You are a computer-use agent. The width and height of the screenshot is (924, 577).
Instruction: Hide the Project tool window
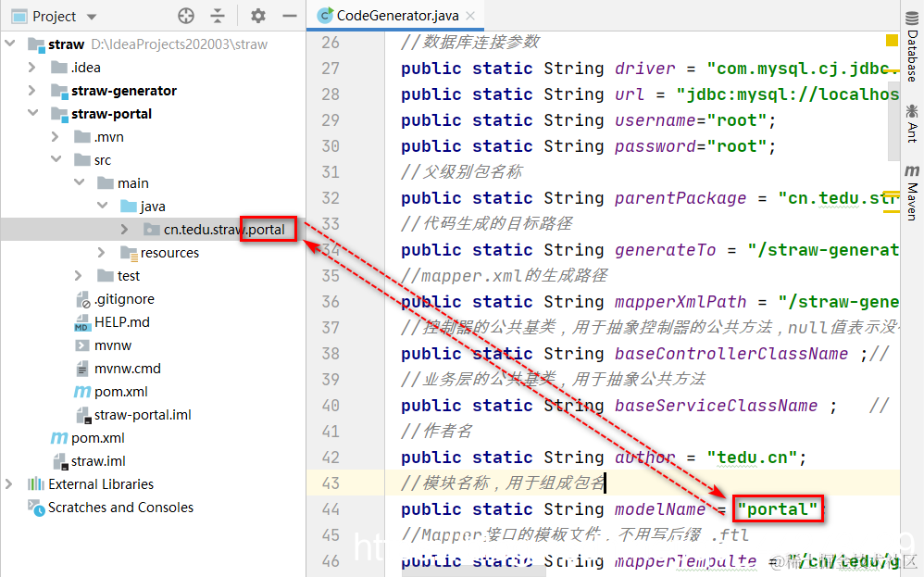click(290, 16)
